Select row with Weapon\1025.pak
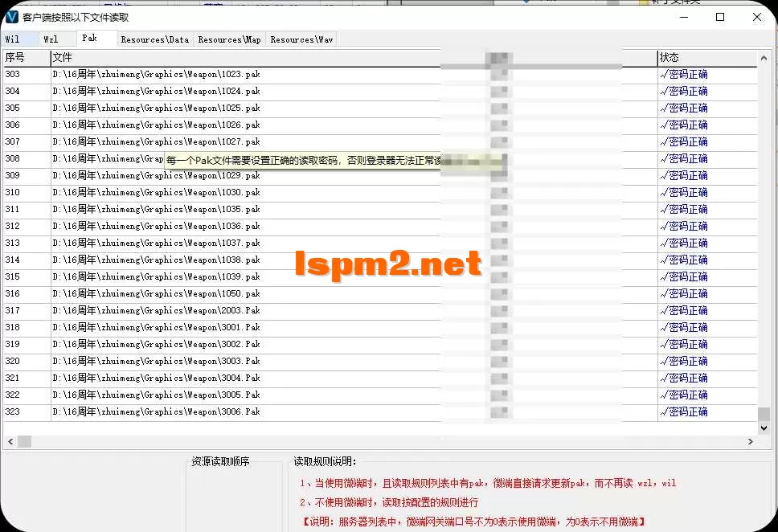The width and height of the screenshot is (778, 532). (381, 108)
